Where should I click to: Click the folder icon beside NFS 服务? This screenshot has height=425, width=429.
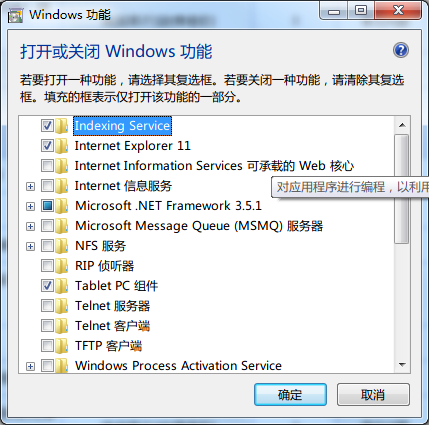62,246
